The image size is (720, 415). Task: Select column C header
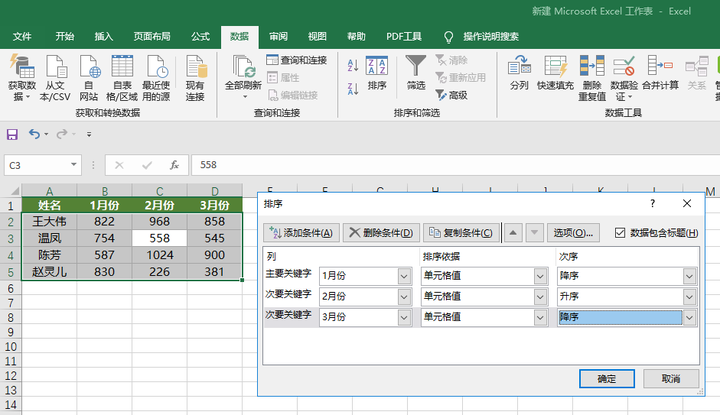pos(159,191)
